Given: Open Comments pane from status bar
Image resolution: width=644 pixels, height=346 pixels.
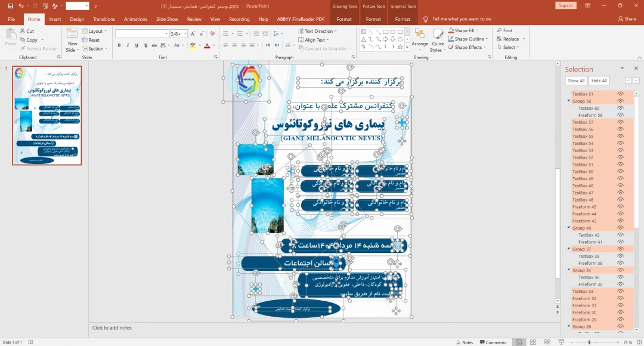Looking at the screenshot, I should tap(493, 342).
